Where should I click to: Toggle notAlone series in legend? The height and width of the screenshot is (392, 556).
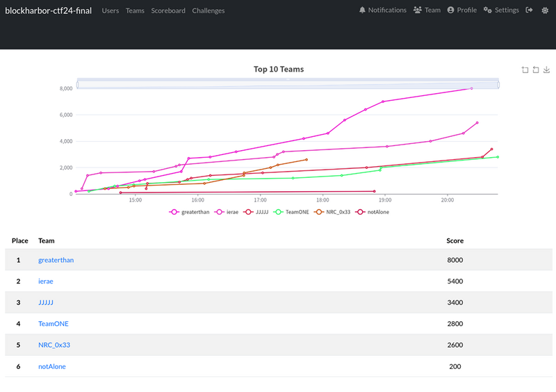(373, 211)
